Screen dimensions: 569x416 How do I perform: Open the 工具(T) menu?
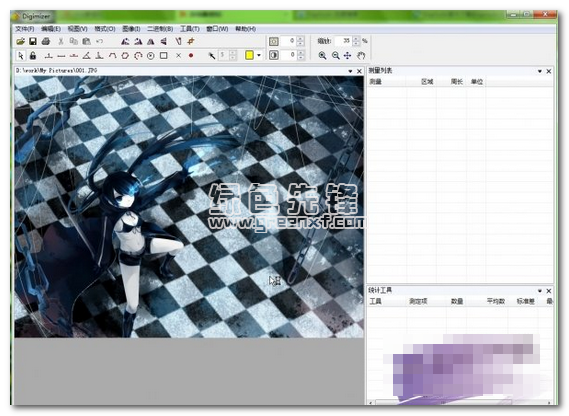pos(190,29)
